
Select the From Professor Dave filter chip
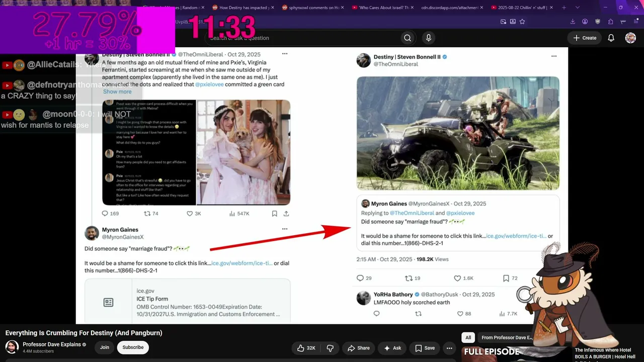[506, 337]
